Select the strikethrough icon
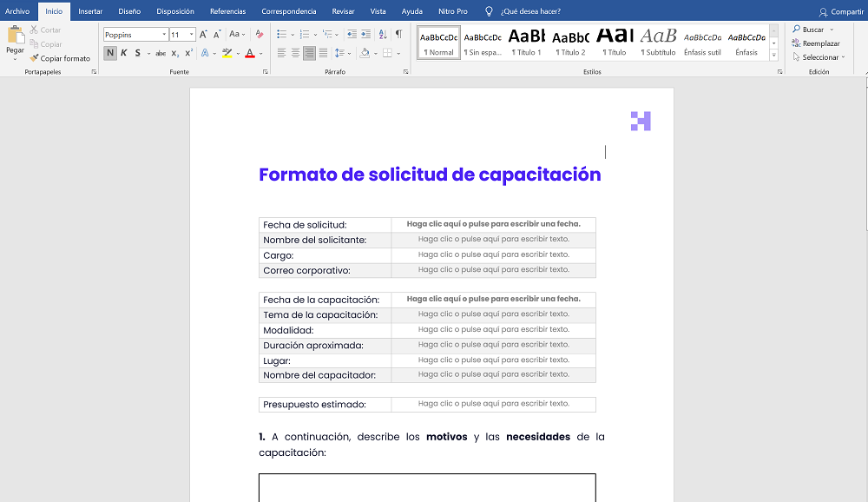The height and width of the screenshot is (502, 868). pos(160,52)
